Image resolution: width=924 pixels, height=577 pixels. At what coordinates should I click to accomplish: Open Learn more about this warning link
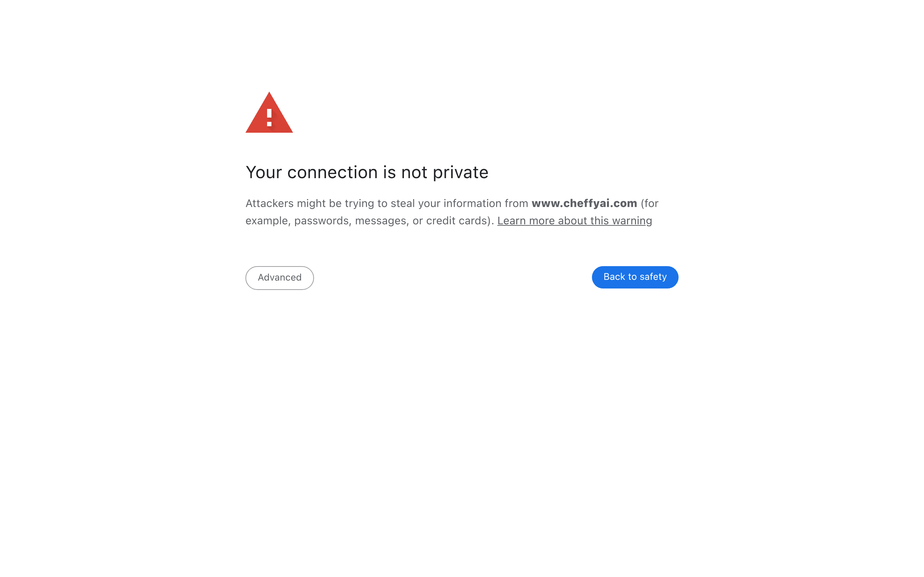pos(574,221)
